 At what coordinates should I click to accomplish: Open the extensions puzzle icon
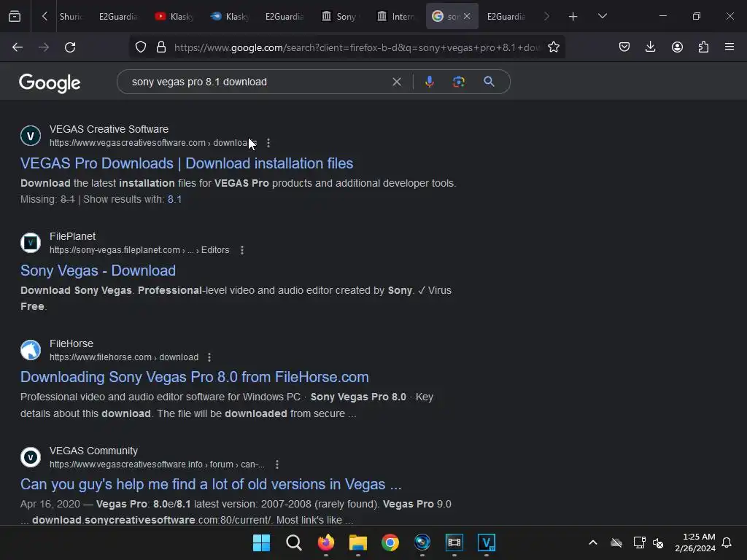[703, 47]
